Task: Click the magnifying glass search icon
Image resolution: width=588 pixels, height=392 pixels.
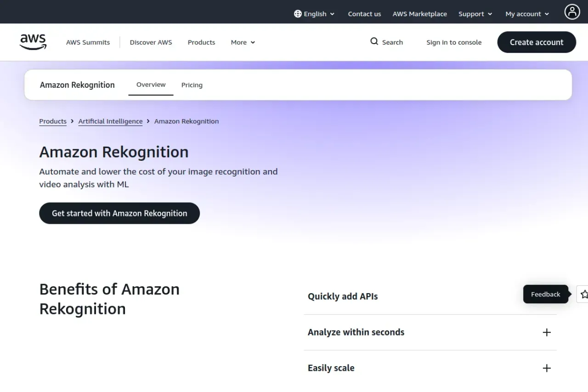Action: tap(374, 41)
